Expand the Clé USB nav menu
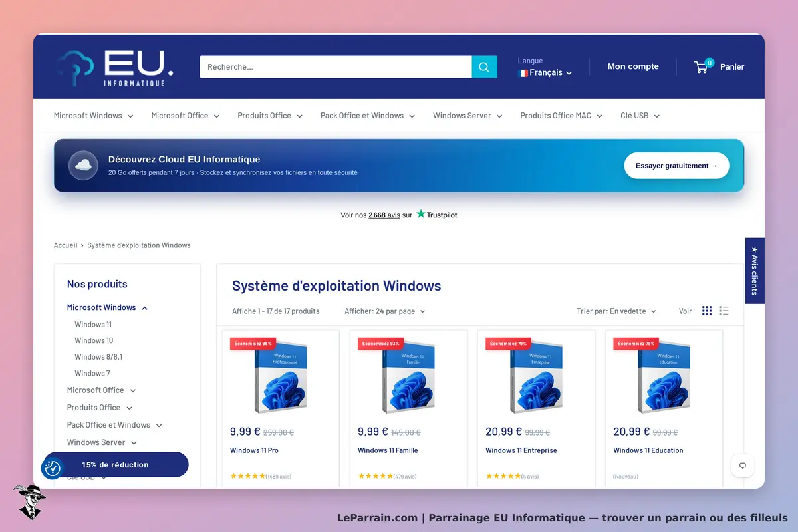This screenshot has height=532, width=798. point(640,116)
